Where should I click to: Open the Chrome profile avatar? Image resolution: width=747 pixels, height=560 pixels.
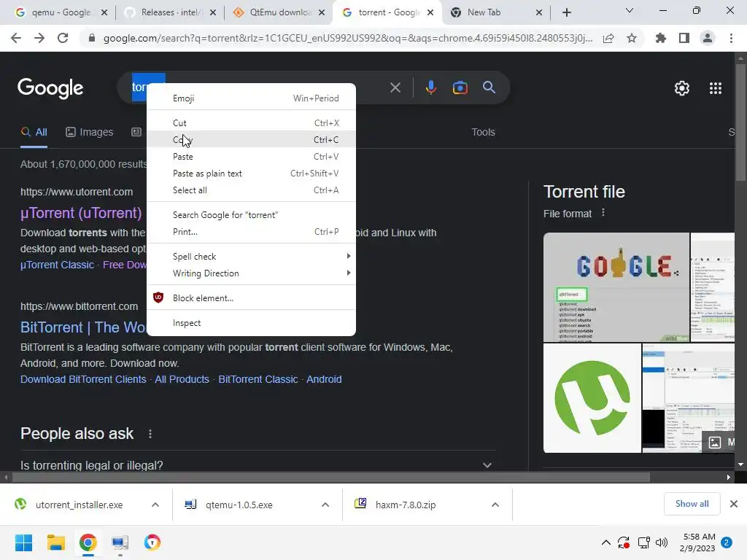708,38
